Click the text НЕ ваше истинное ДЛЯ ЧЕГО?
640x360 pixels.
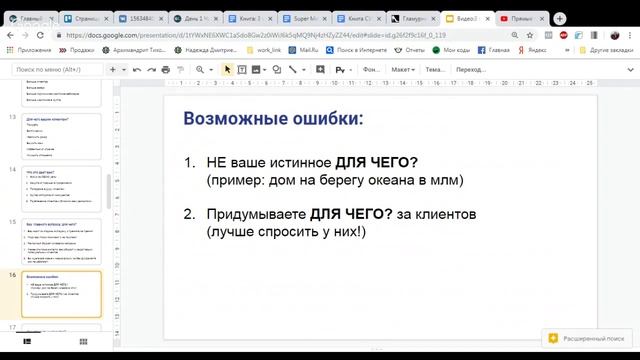point(312,162)
